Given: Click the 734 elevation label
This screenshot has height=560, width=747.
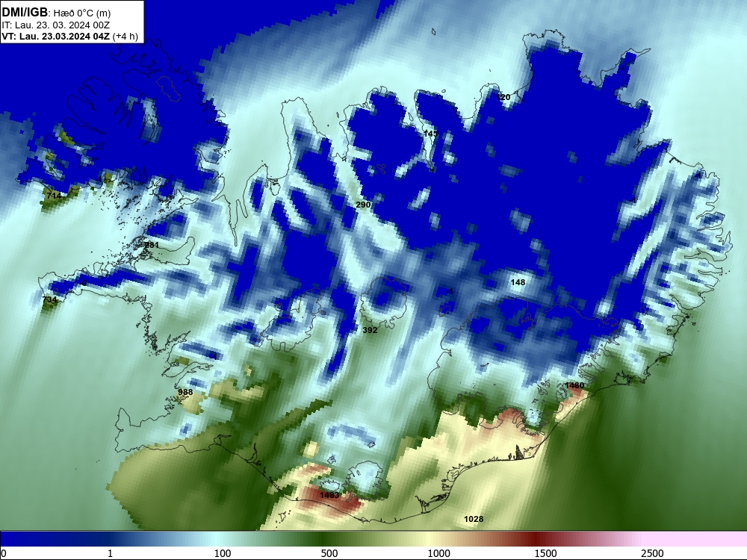Looking at the screenshot, I should [x=49, y=299].
